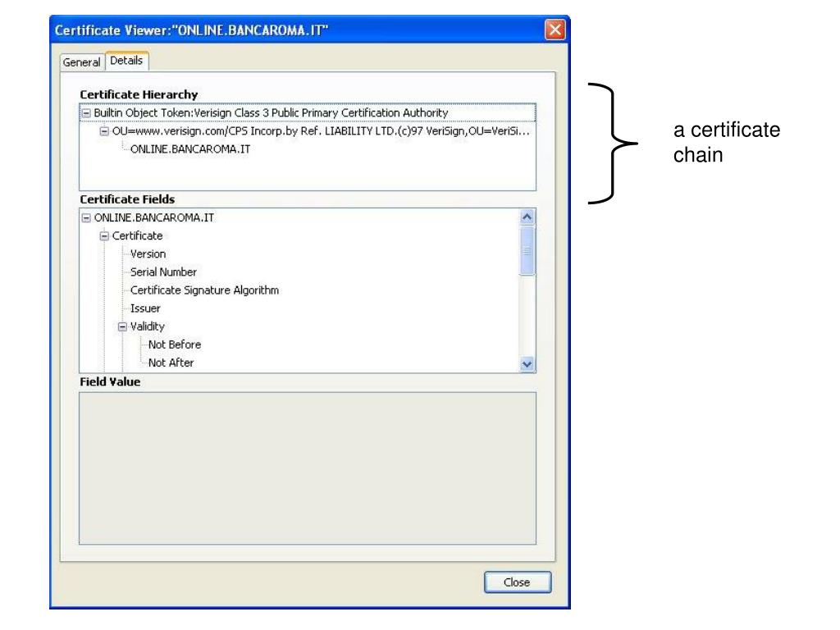Screen dimensions: 840x630
Task: Click the Certificate Fields scrollbar thumb
Action: [x=527, y=251]
